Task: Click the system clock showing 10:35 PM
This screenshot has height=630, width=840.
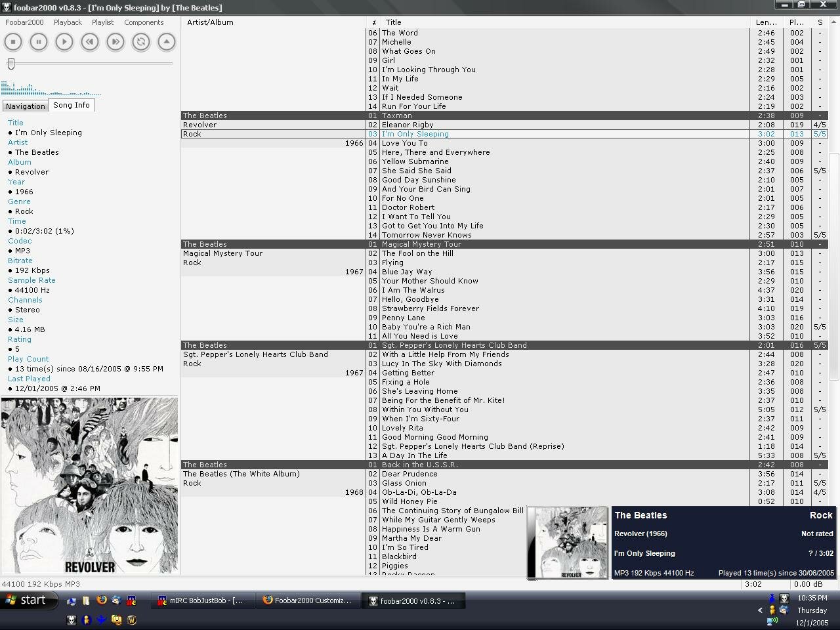Action: pyautogui.click(x=812, y=598)
